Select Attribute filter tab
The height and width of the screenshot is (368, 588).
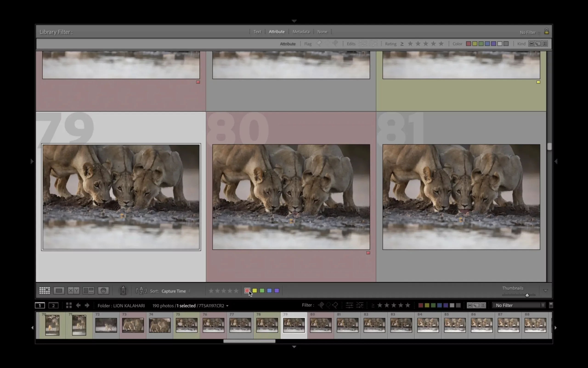(x=277, y=32)
